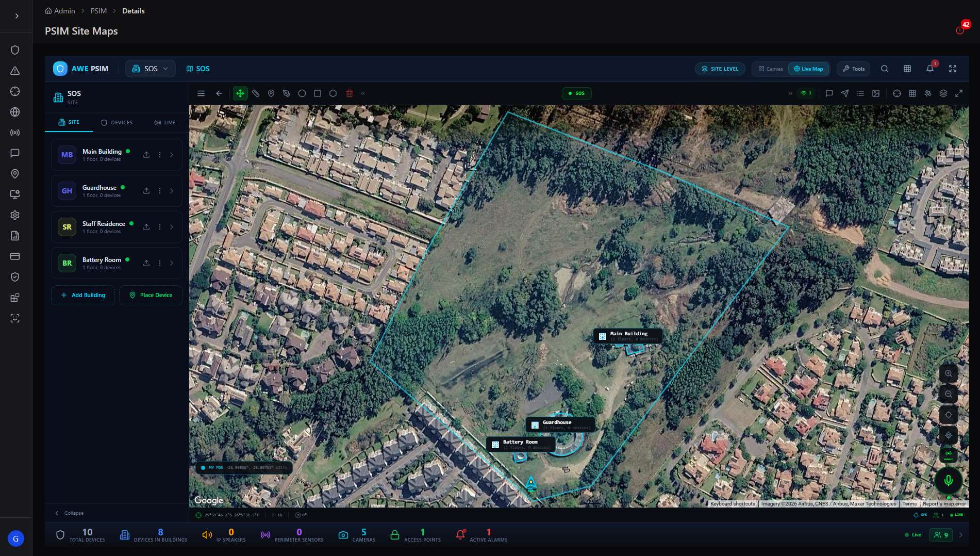The image size is (980, 556).
Task: Click the users count 9 button
Action: pyautogui.click(x=941, y=535)
